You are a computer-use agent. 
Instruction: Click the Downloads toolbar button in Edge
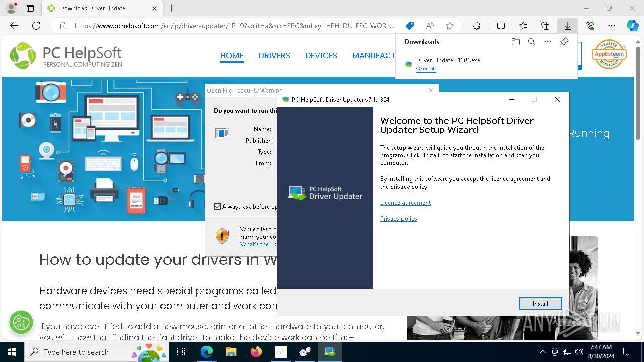567,26
